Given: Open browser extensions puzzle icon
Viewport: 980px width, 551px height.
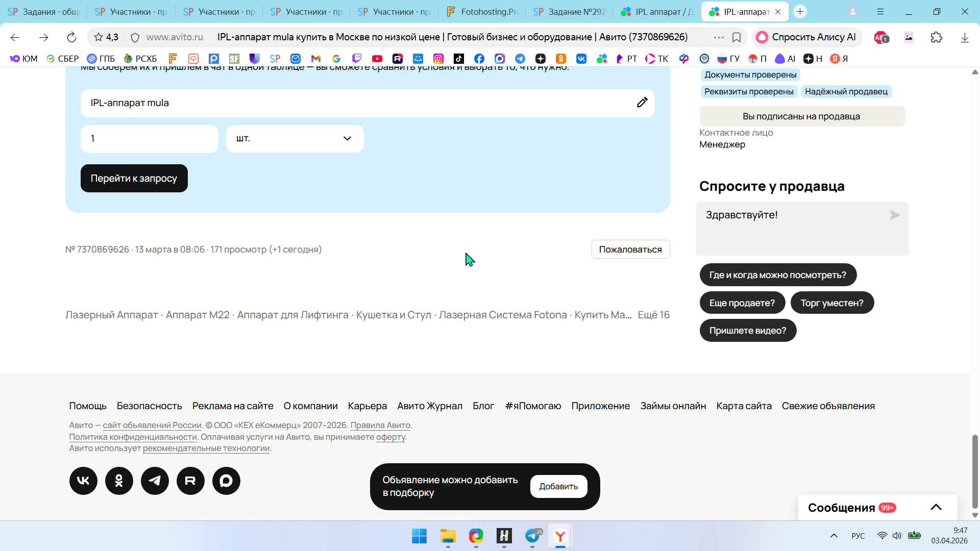Looking at the screenshot, I should click(936, 37).
